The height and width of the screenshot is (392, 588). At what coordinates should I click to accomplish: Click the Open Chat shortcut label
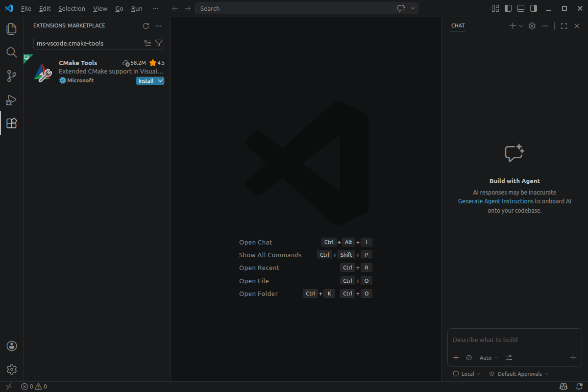click(x=255, y=242)
